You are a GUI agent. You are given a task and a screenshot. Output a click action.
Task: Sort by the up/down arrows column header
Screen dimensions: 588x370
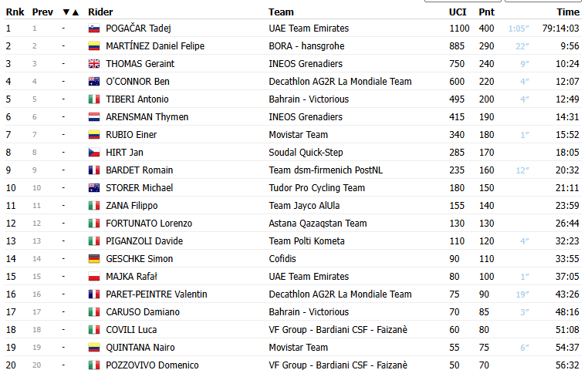tap(70, 12)
